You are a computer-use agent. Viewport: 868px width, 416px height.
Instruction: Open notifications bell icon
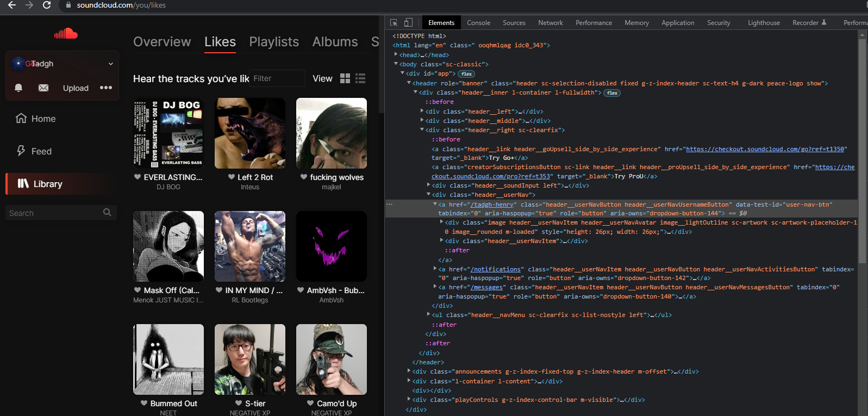click(18, 88)
